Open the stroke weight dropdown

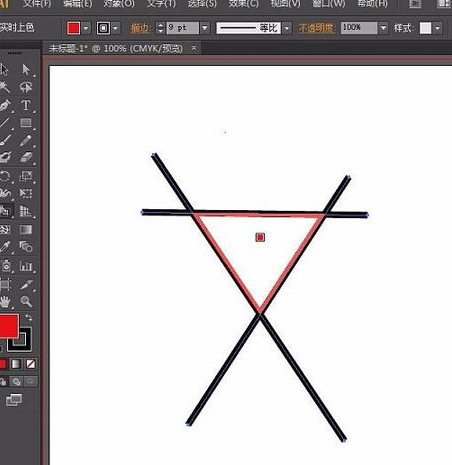coord(205,28)
